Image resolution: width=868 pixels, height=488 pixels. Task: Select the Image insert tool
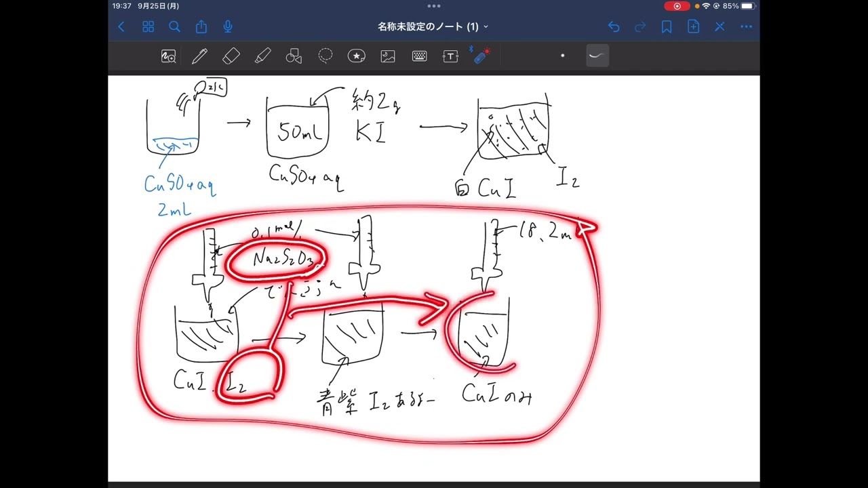388,56
